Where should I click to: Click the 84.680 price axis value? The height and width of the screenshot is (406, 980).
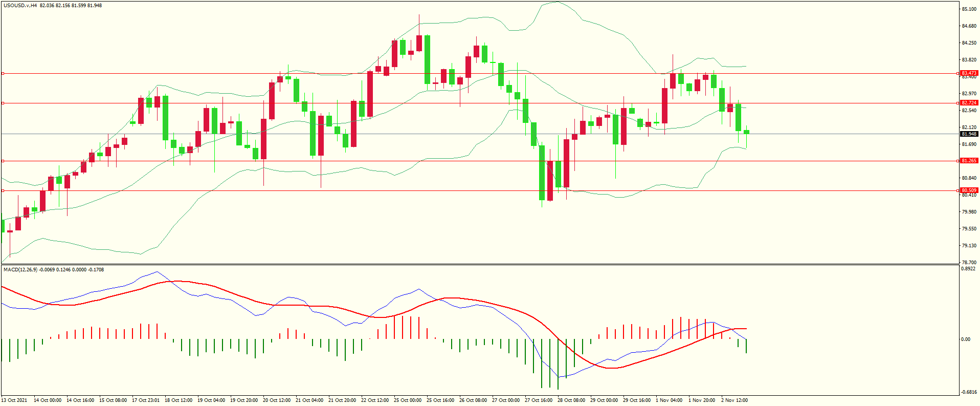(969, 26)
